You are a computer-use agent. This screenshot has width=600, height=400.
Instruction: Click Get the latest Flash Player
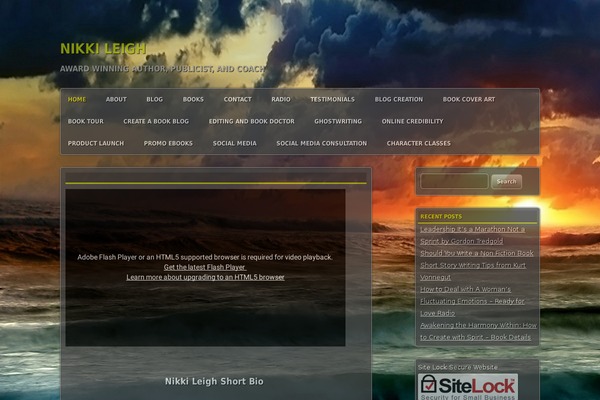[x=205, y=267]
